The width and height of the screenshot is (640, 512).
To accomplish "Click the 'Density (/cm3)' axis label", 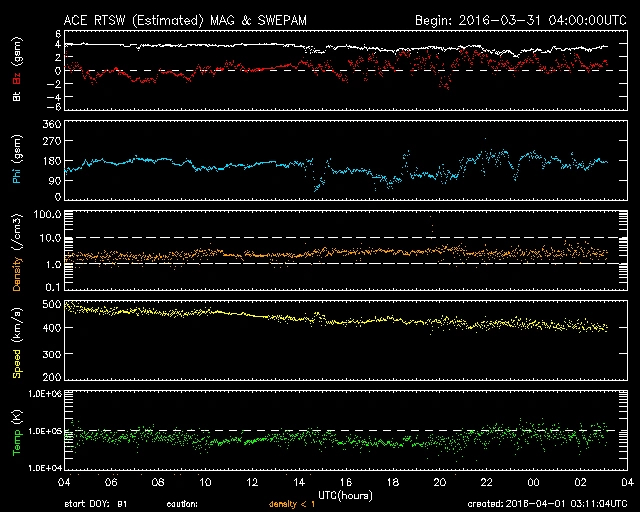I will point(17,252).
